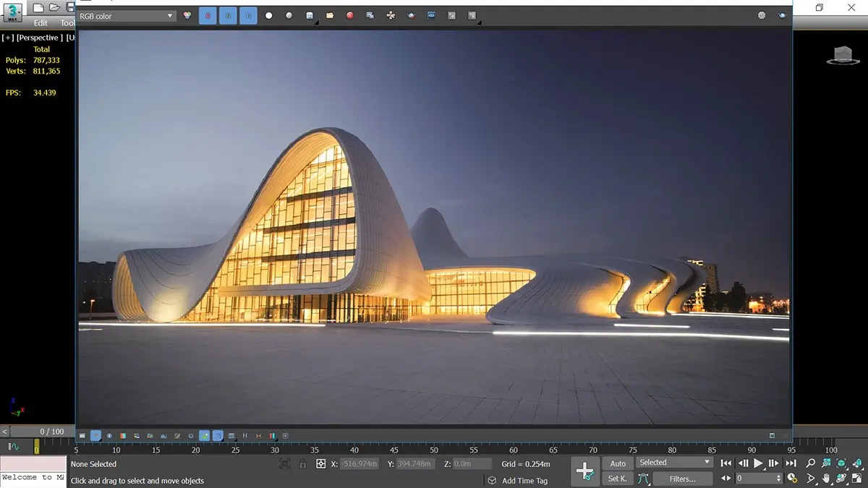Screen dimensions: 868x488
Task: Open the folder icon in frame buffer toolbar
Action: click(330, 15)
